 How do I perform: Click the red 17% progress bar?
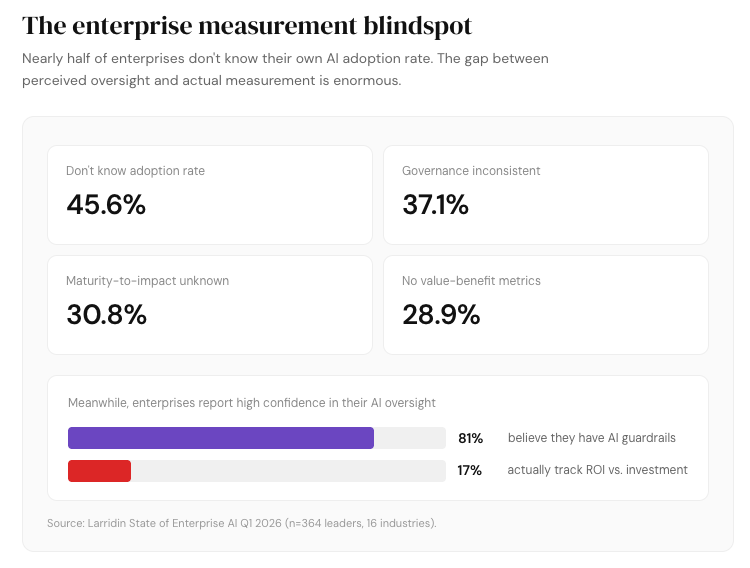[99, 470]
